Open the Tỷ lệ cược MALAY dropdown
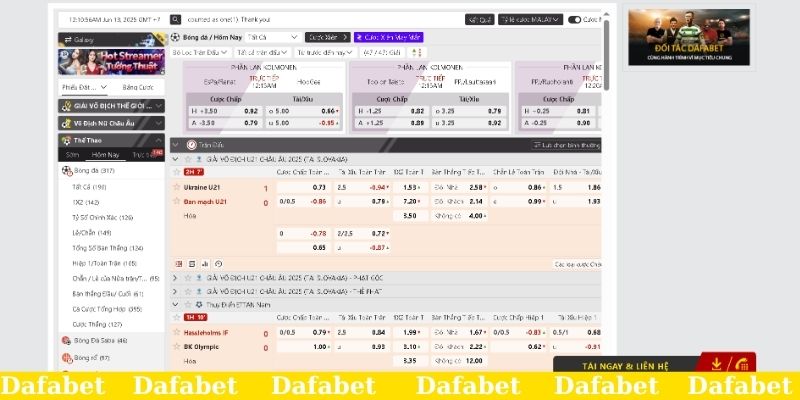Screen dimensions: 800x400 (531, 19)
